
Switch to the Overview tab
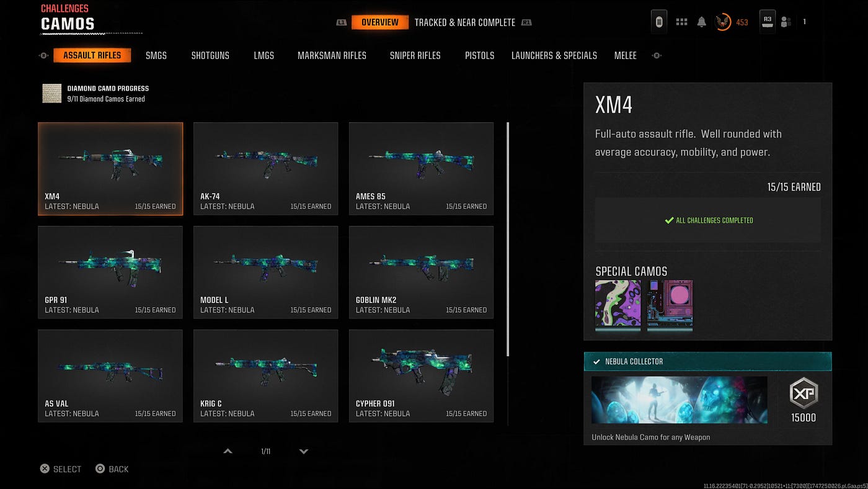click(x=380, y=22)
